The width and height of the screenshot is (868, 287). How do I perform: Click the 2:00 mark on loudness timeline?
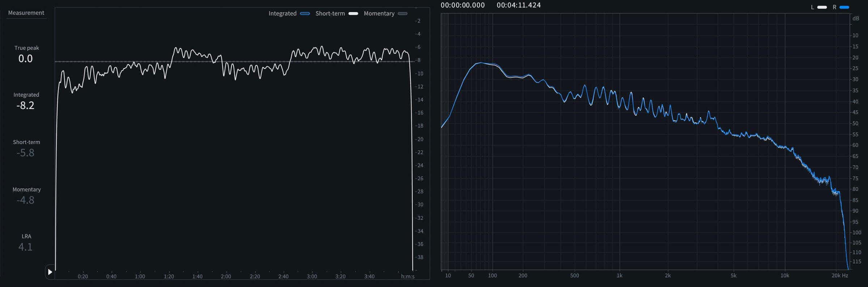pyautogui.click(x=226, y=277)
